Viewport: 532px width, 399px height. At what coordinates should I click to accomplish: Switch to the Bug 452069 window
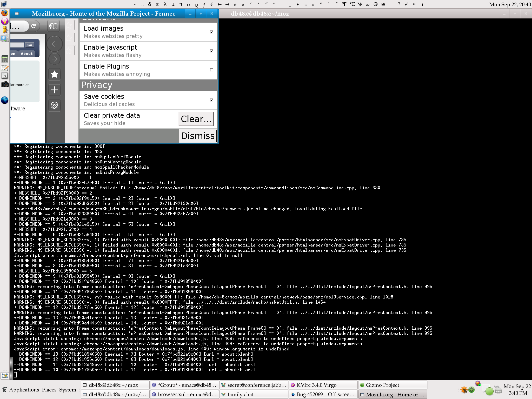tap(323, 394)
